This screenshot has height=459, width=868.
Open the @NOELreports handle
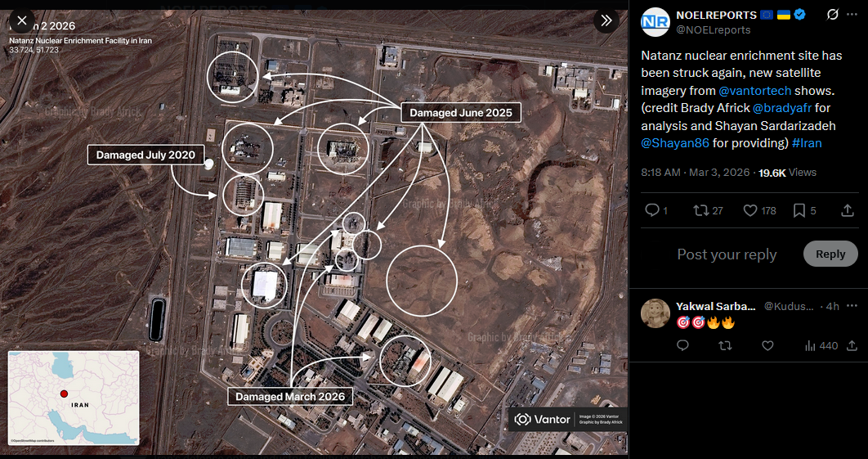(713, 30)
